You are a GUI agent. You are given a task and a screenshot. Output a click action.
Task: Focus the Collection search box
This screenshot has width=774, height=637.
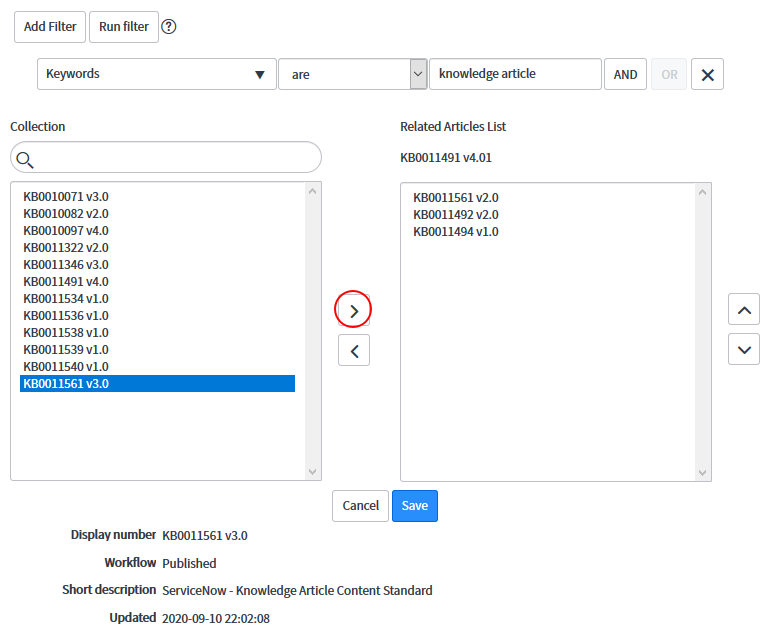tap(175, 158)
